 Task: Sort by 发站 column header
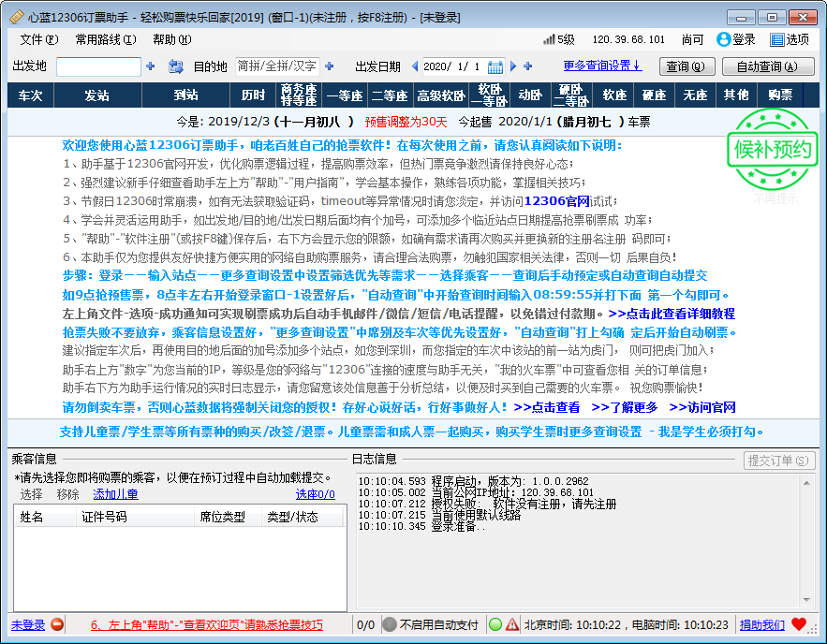tap(97, 95)
